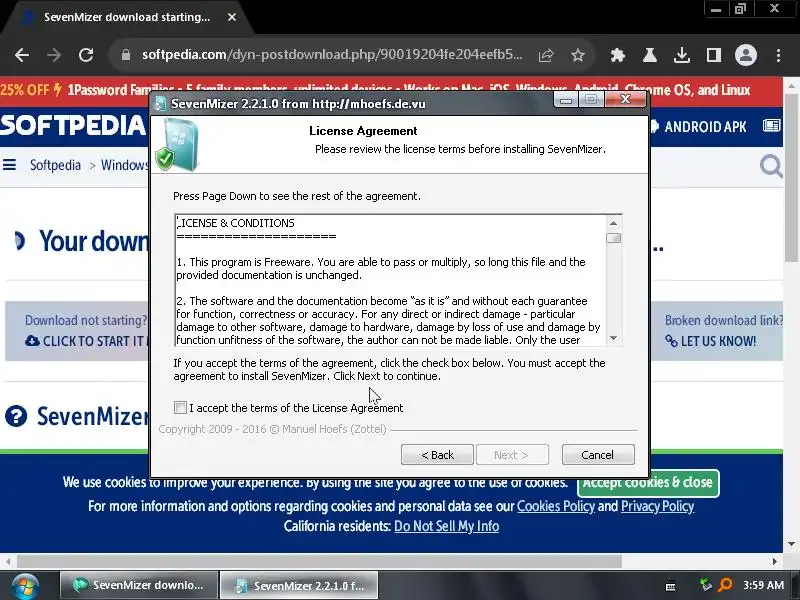This screenshot has height=600, width=800.
Task: Open Chrome Labs flask icon
Action: [649, 55]
